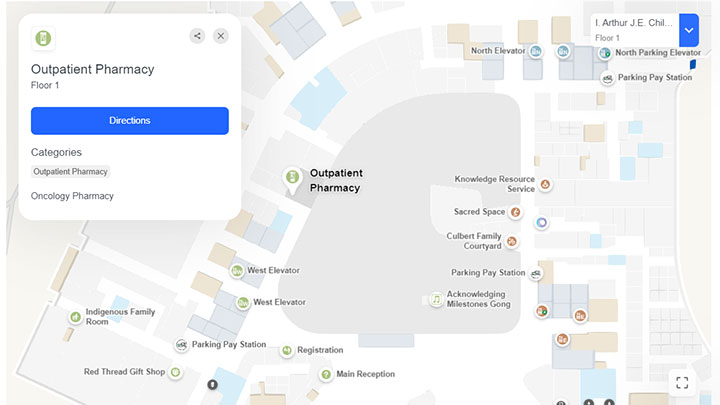The height and width of the screenshot is (405, 720).
Task: Select the Outpatient Pharmacy category tag
Action: 70,172
